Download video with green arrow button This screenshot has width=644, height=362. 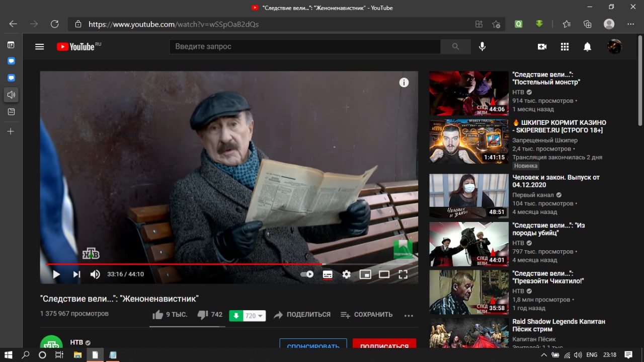(x=236, y=316)
